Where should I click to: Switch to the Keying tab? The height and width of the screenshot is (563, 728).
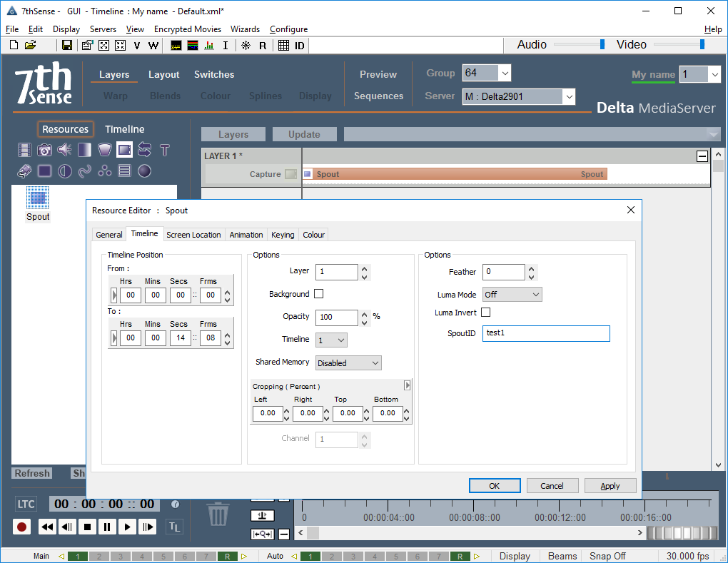click(283, 235)
